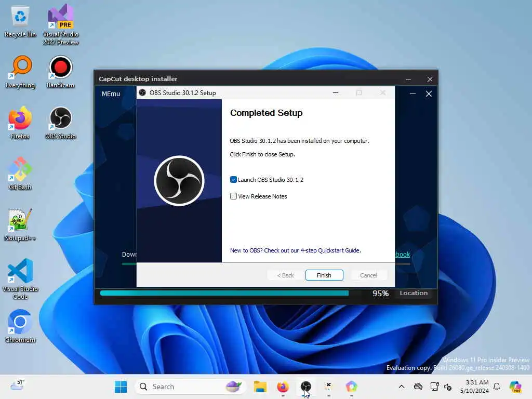532x399 pixels.
Task: Select the Bandicam desktop icon
Action: coord(60,72)
